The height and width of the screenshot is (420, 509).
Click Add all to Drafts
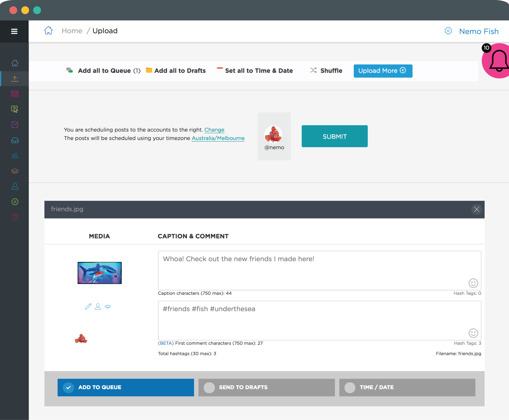tap(176, 71)
